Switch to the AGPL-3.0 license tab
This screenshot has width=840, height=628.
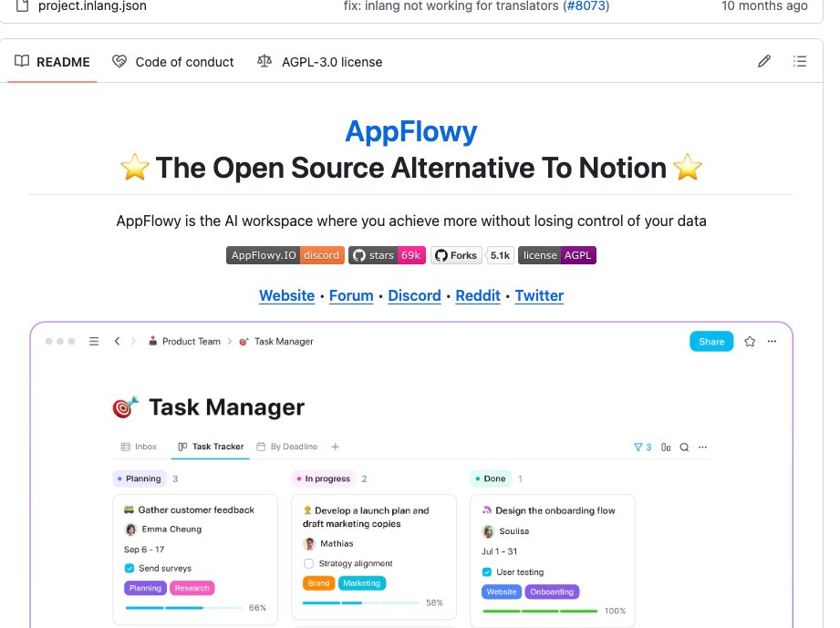coord(320,62)
